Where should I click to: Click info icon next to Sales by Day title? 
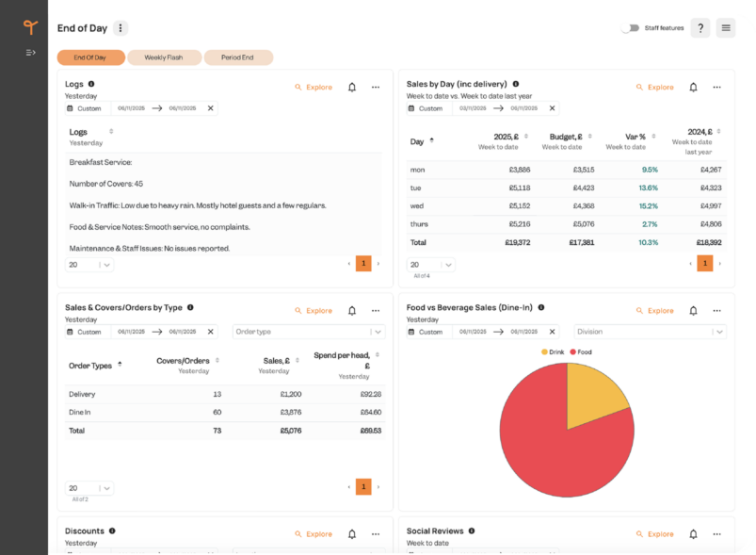point(515,84)
